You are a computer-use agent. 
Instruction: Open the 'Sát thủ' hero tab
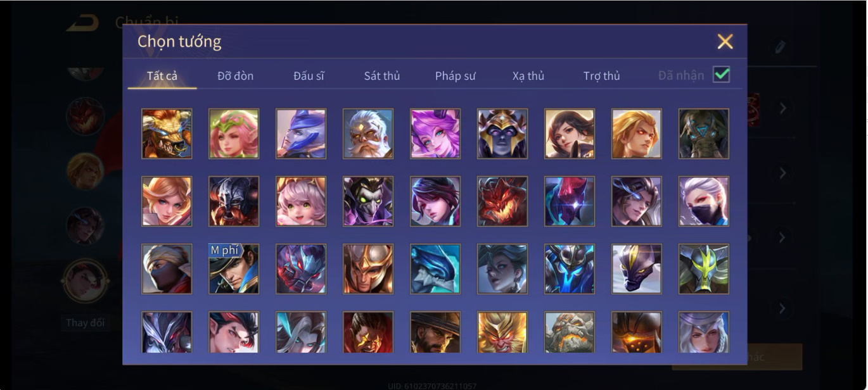382,76
